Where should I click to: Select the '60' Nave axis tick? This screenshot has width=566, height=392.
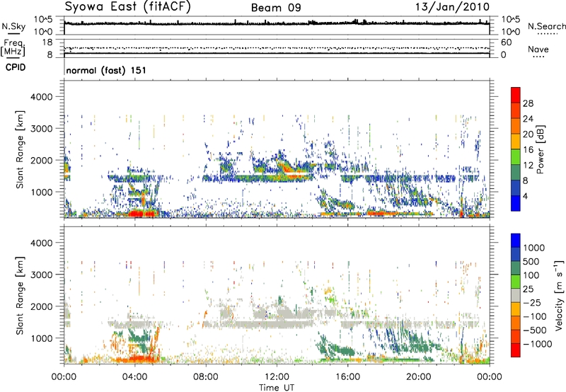506,42
